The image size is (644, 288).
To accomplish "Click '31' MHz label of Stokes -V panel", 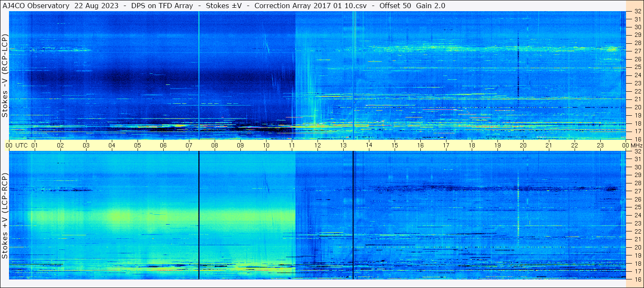I will (x=637, y=19).
